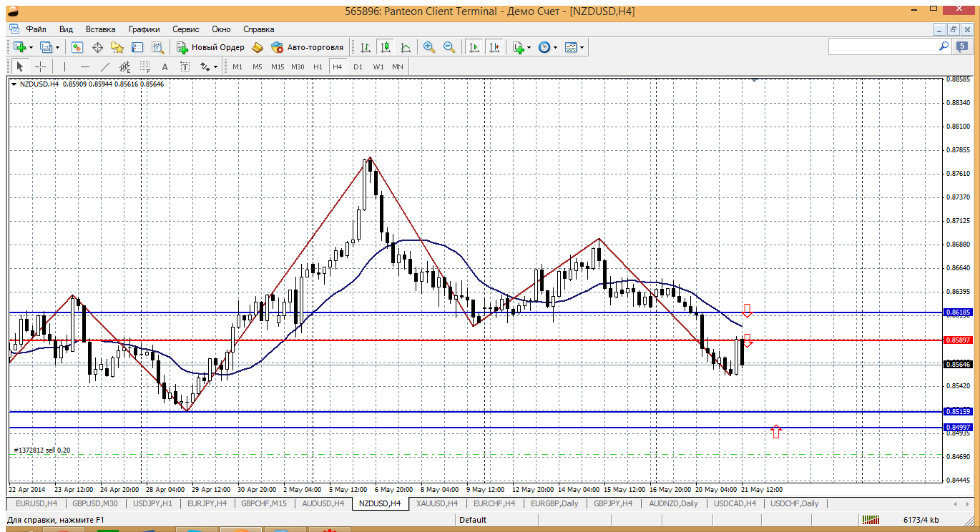Select the Fibonacci retracement tool

pos(145,66)
